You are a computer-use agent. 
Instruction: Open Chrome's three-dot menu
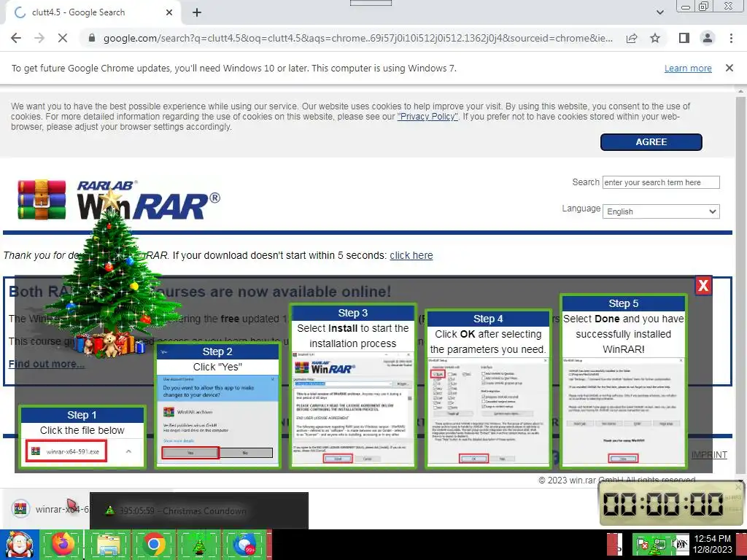(731, 38)
